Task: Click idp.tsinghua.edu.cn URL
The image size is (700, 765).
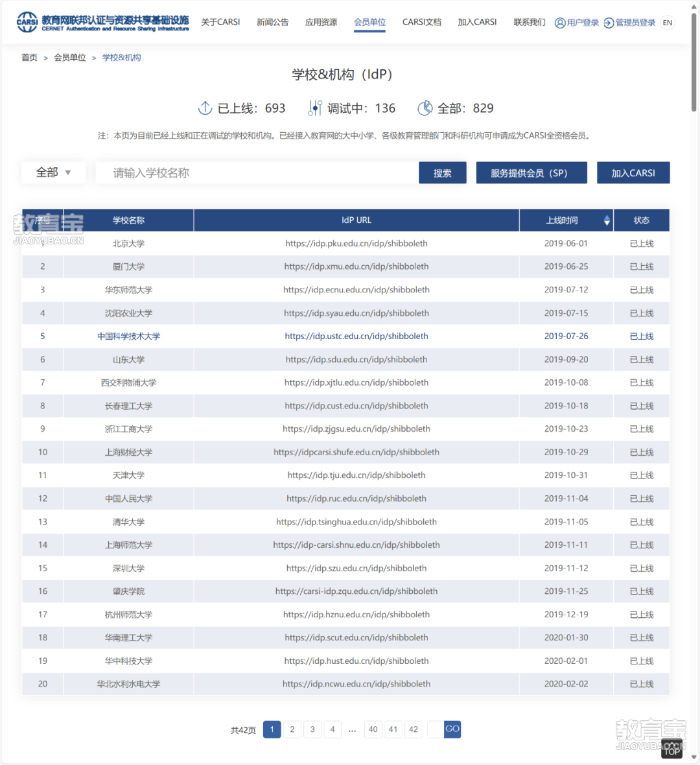Action: point(356,522)
